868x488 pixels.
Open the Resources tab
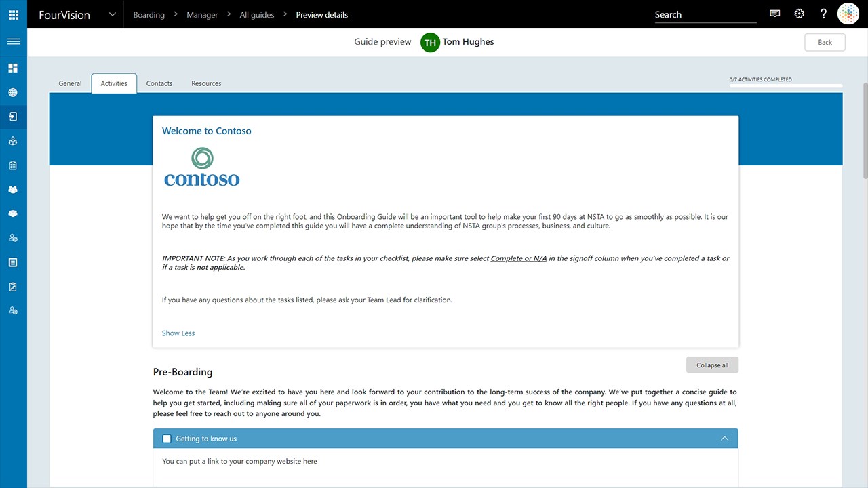click(x=206, y=83)
